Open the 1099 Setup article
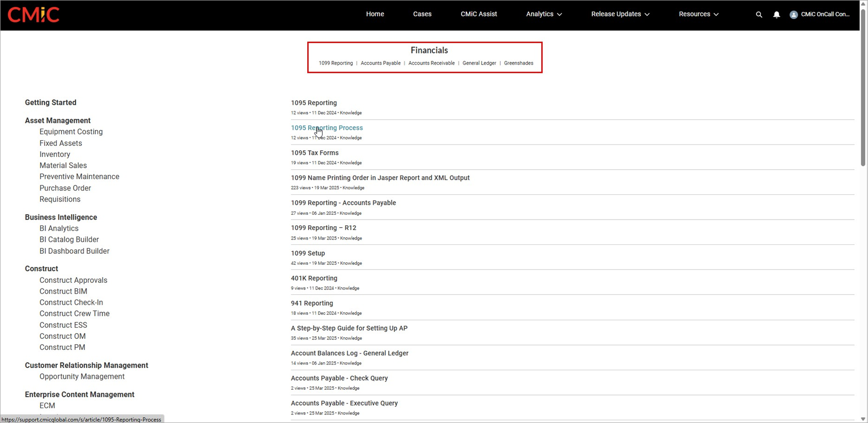The height and width of the screenshot is (423, 868). coord(308,253)
